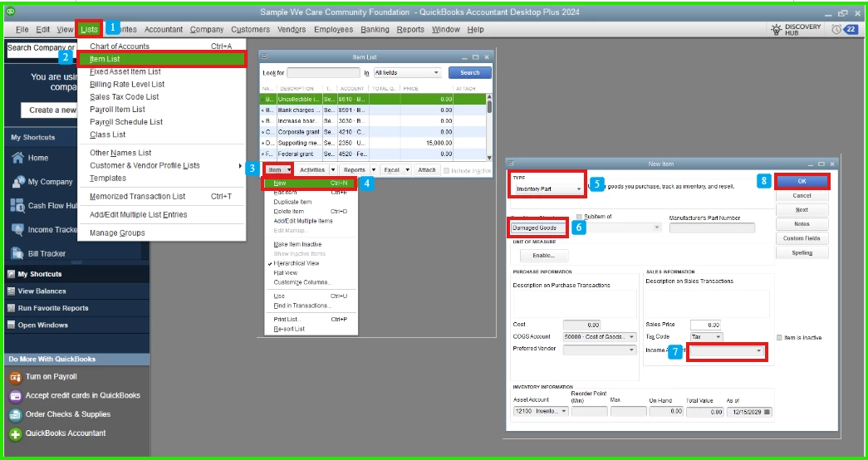868x460 pixels.
Task: Open the Discovery Hub lightbulb icon
Action: point(777,29)
